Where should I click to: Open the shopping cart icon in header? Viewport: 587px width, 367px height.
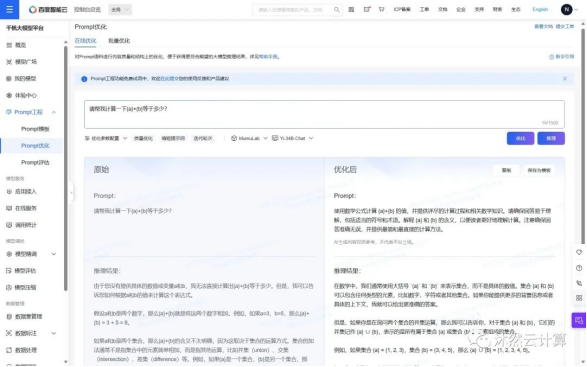click(381, 9)
